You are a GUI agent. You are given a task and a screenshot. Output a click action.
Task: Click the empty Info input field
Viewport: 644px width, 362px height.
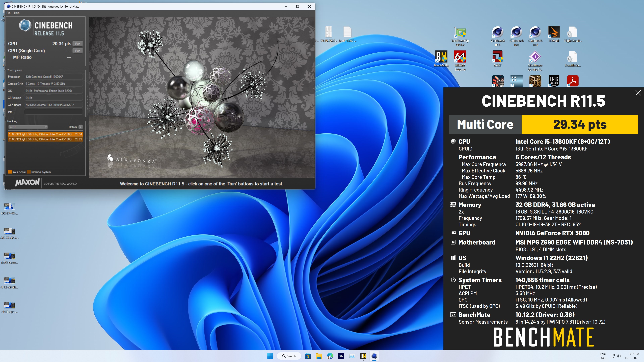53,112
